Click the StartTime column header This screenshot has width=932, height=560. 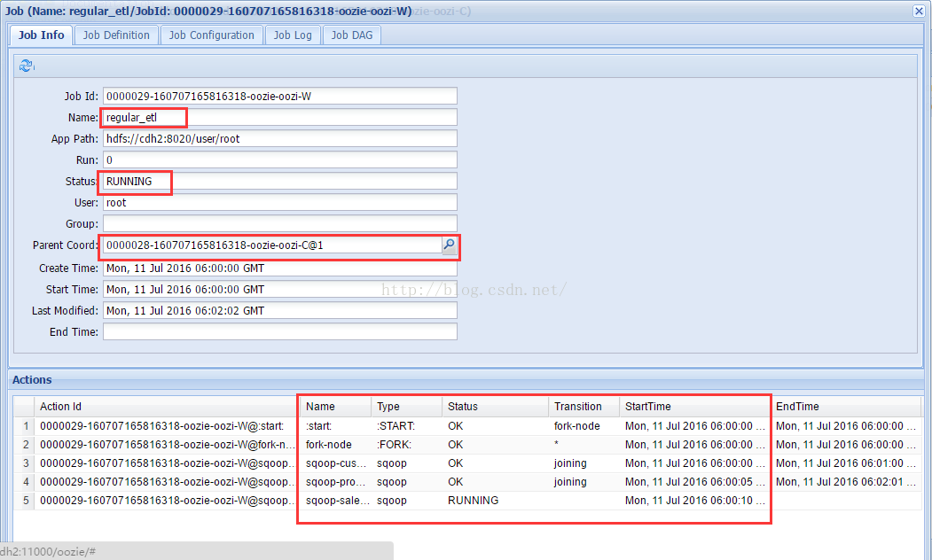coord(695,406)
